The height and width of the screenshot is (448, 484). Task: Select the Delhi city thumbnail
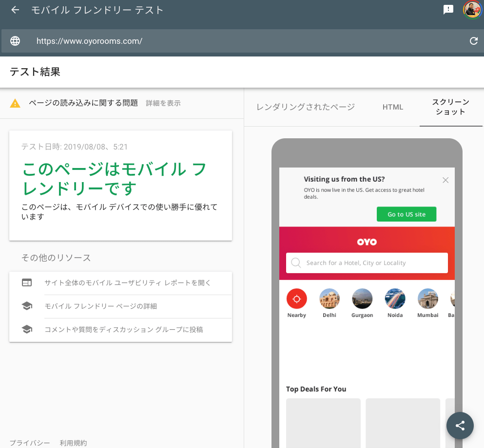329,299
